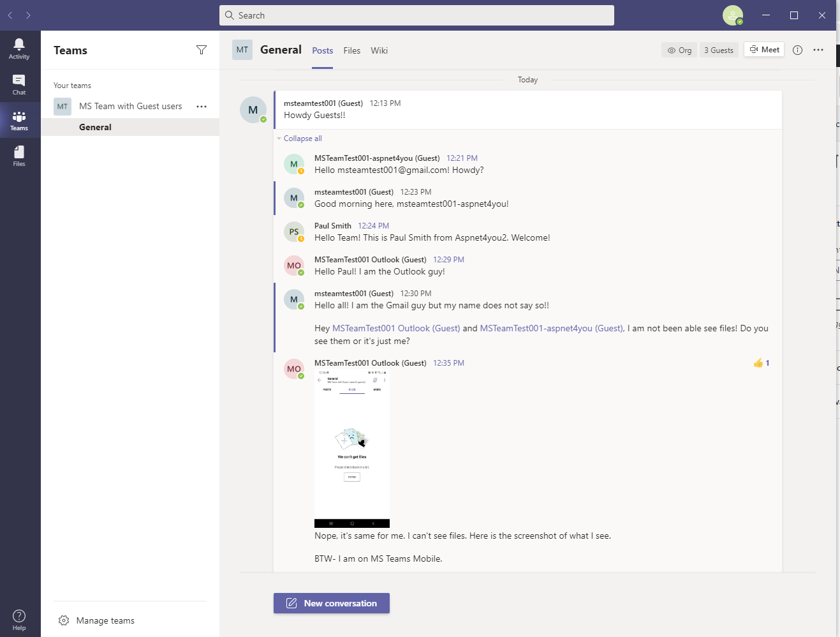Open the Activity feed
Screen dimensions: 840x637
(19, 49)
